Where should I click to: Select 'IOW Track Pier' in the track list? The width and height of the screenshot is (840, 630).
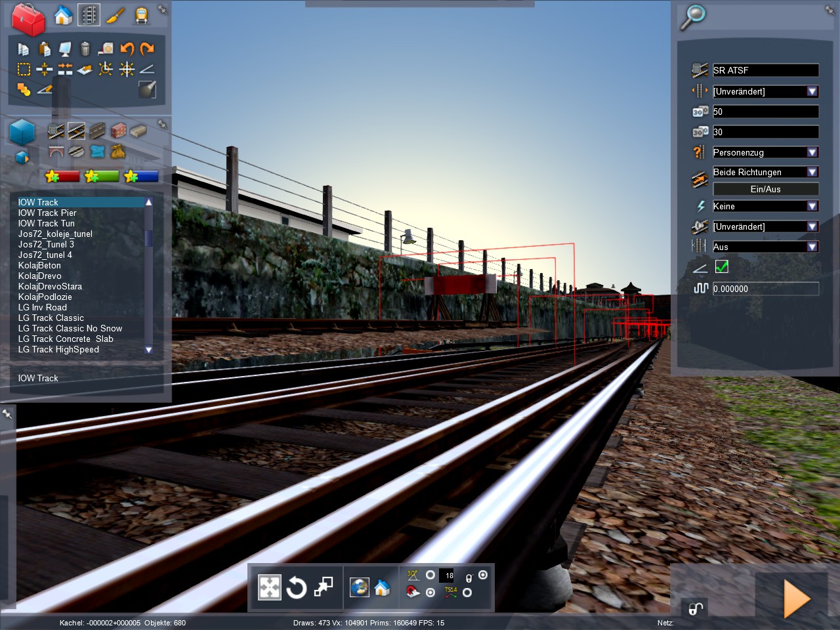[x=47, y=213]
